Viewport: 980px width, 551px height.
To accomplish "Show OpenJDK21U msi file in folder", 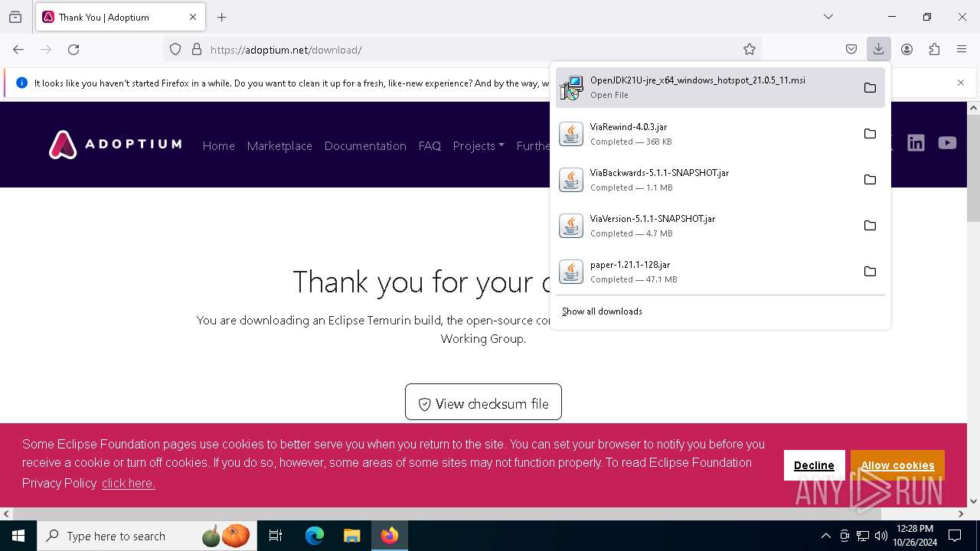I will pos(870,88).
